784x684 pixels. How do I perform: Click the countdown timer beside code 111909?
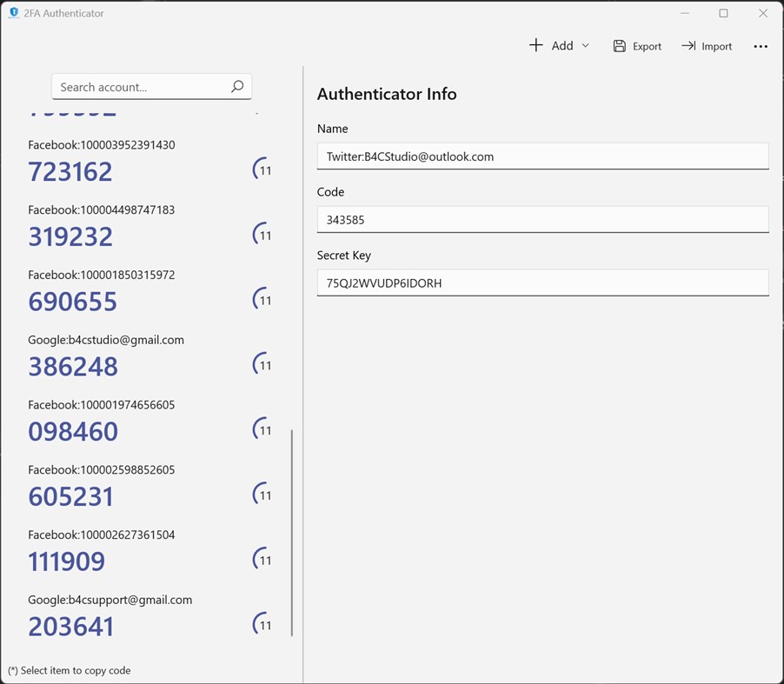pos(262,560)
